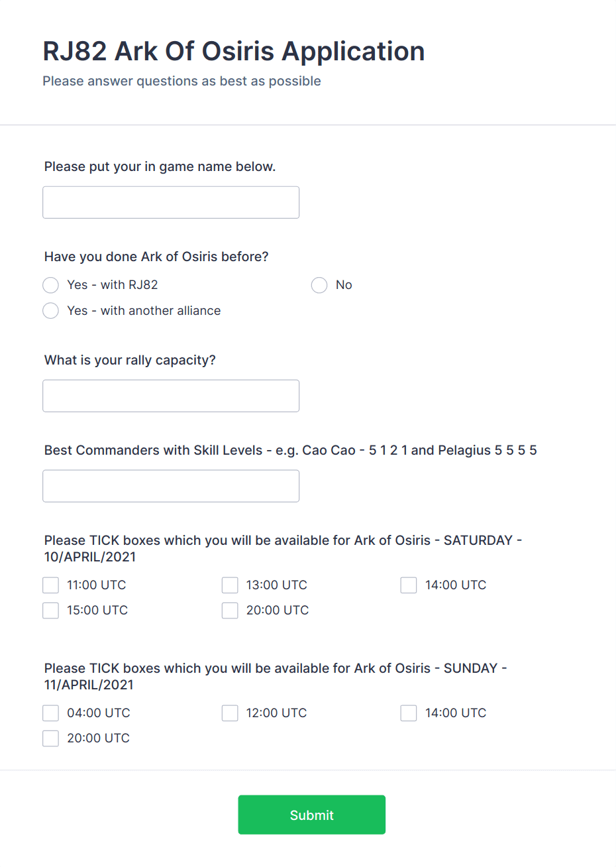
Task: Focus the rally capacity text box
Action: point(170,396)
